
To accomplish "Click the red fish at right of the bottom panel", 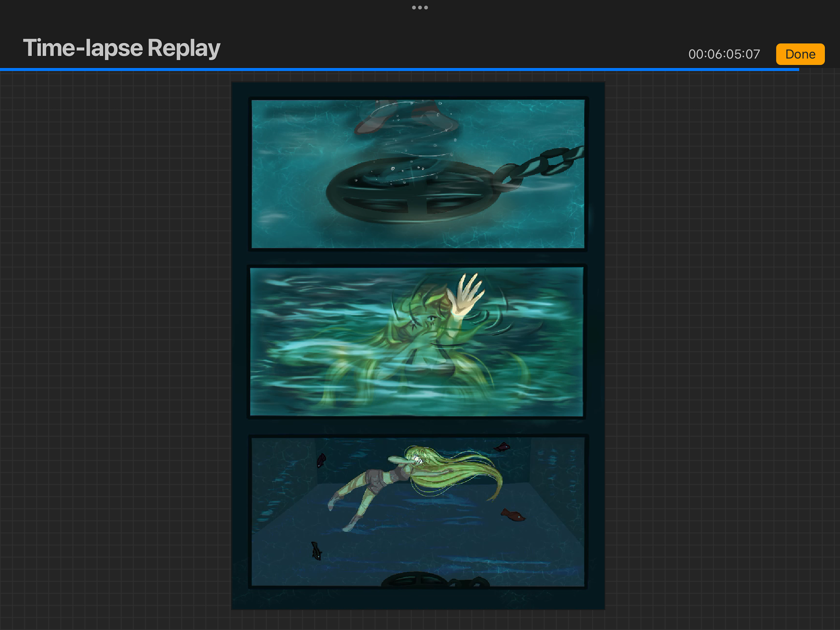I will (x=513, y=515).
